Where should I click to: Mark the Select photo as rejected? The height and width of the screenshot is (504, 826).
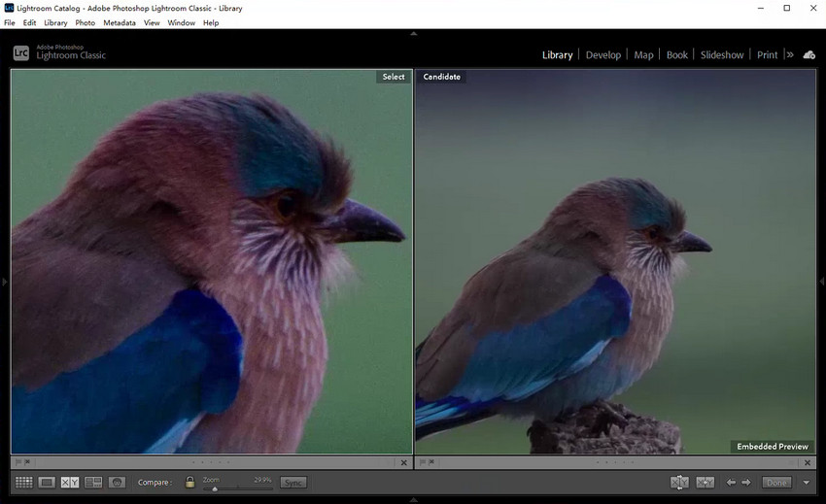tap(27, 462)
